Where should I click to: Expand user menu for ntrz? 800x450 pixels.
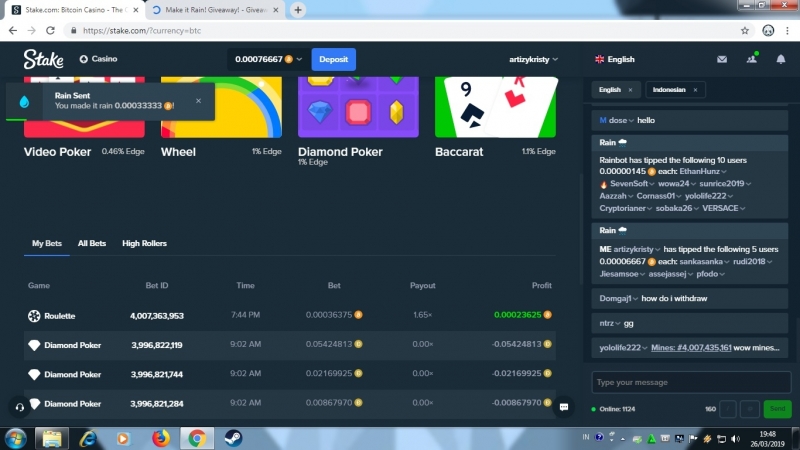pyautogui.click(x=618, y=323)
